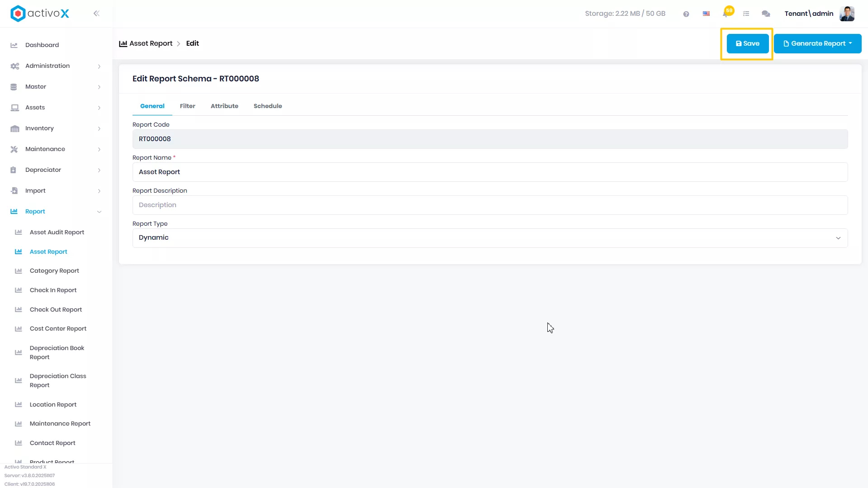Open the chat messages icon

pos(766,14)
